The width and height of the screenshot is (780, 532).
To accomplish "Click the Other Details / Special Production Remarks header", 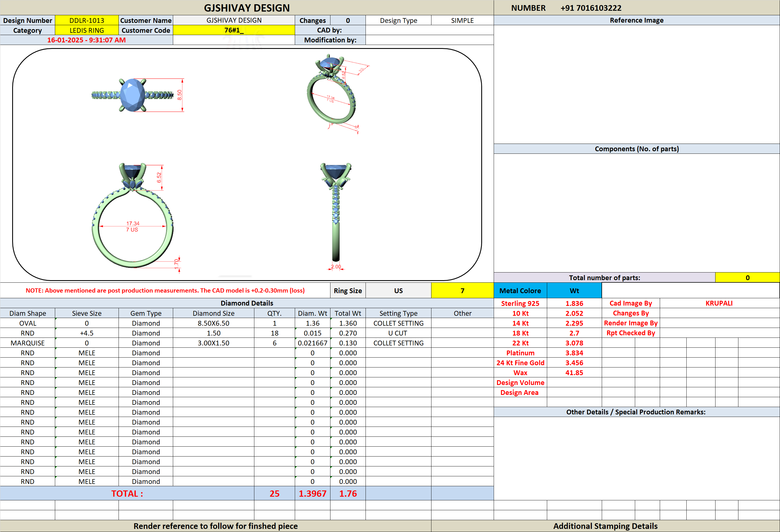I will 637,412.
